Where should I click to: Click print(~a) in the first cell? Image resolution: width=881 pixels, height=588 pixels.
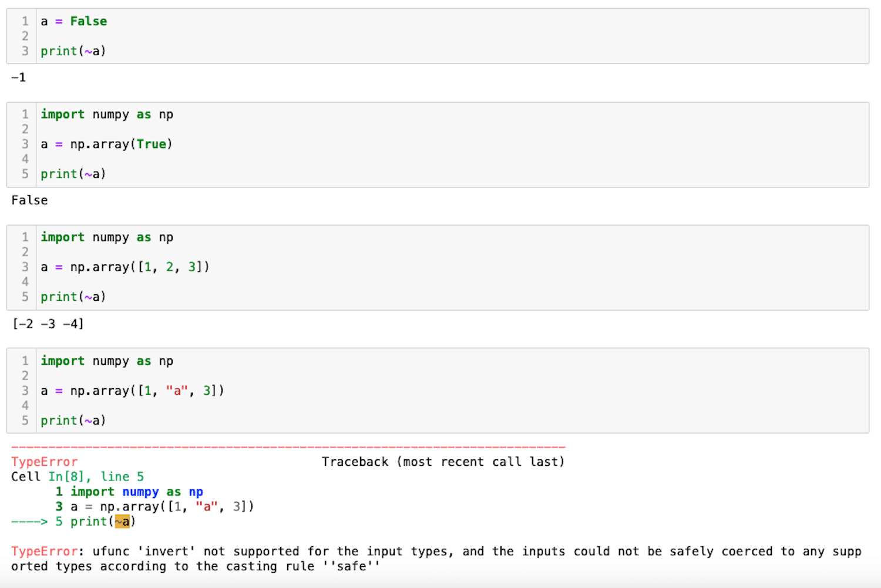(x=73, y=51)
